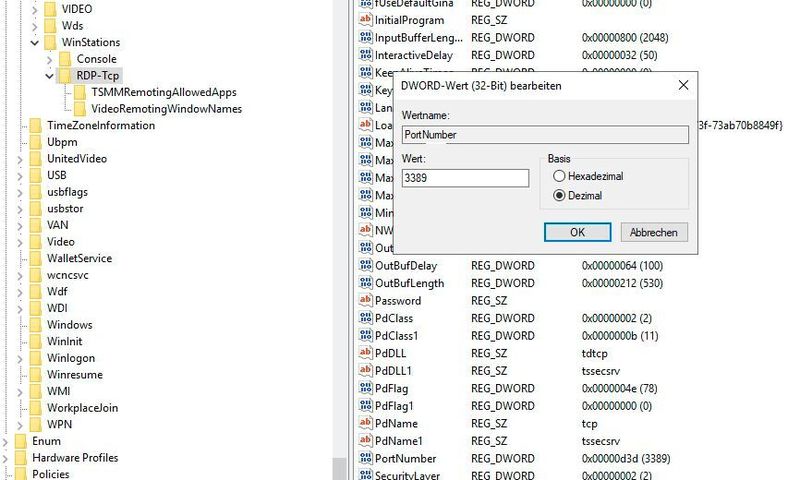Select the Dezimal radio button
The width and height of the screenshot is (800, 480).
click(559, 195)
